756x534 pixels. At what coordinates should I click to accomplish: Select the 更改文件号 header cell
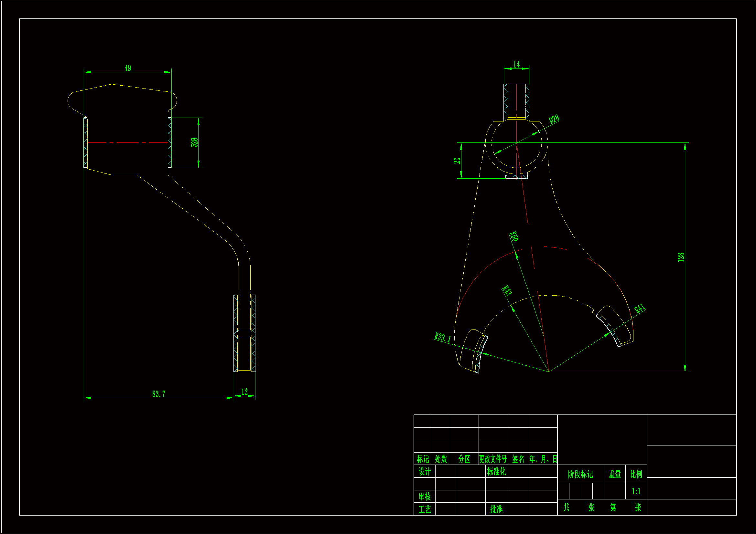[492, 459]
